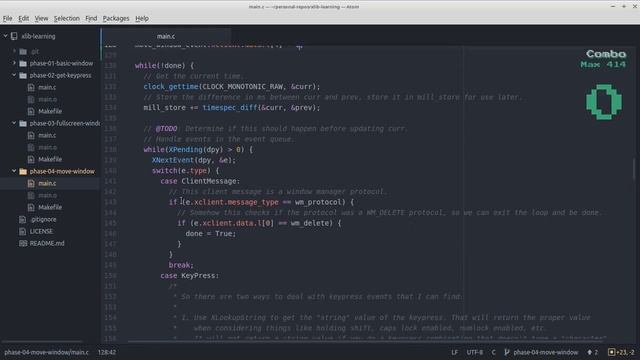Click the 'break;' statement in editor

[x=181, y=265]
